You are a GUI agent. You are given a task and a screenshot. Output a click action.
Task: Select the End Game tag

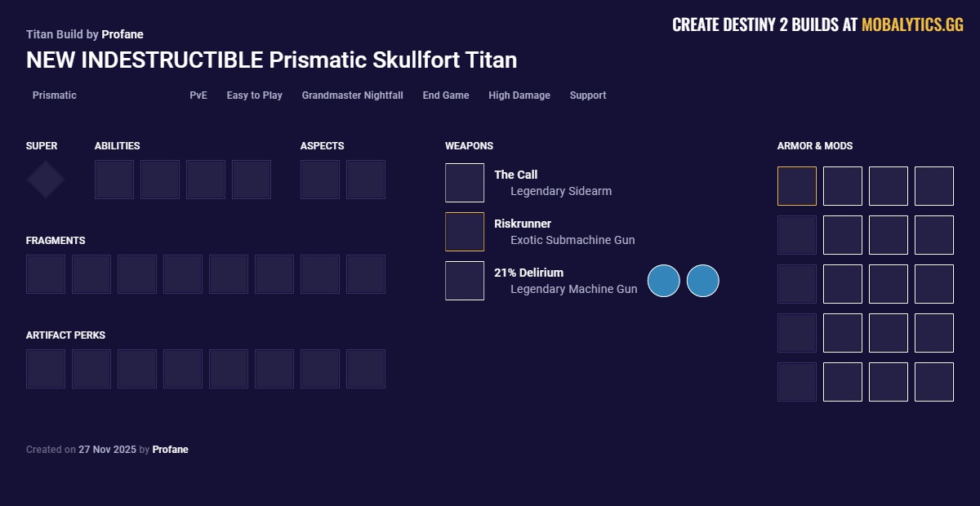coord(445,95)
